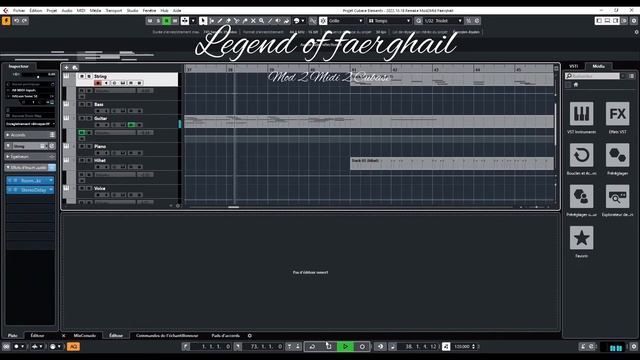640x360 pixels.
Task: Expand the Égaliseurs inspector section
Action: pyautogui.click(x=30, y=157)
